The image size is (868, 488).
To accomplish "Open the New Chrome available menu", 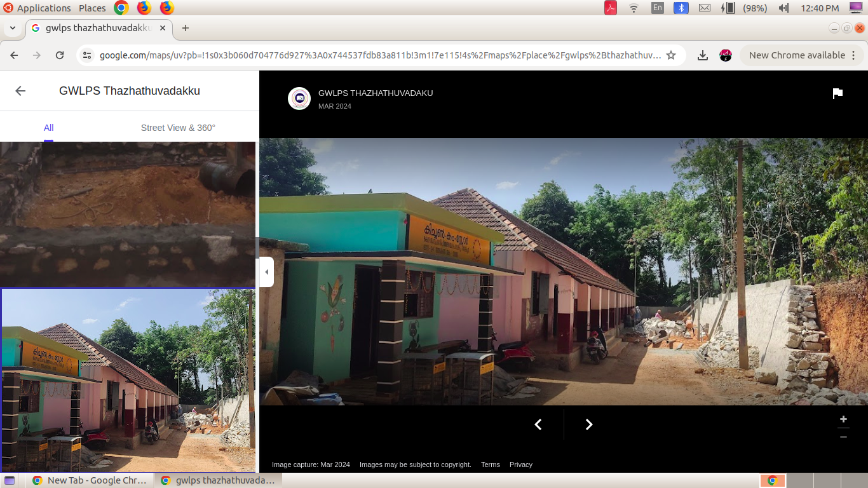I will click(803, 55).
